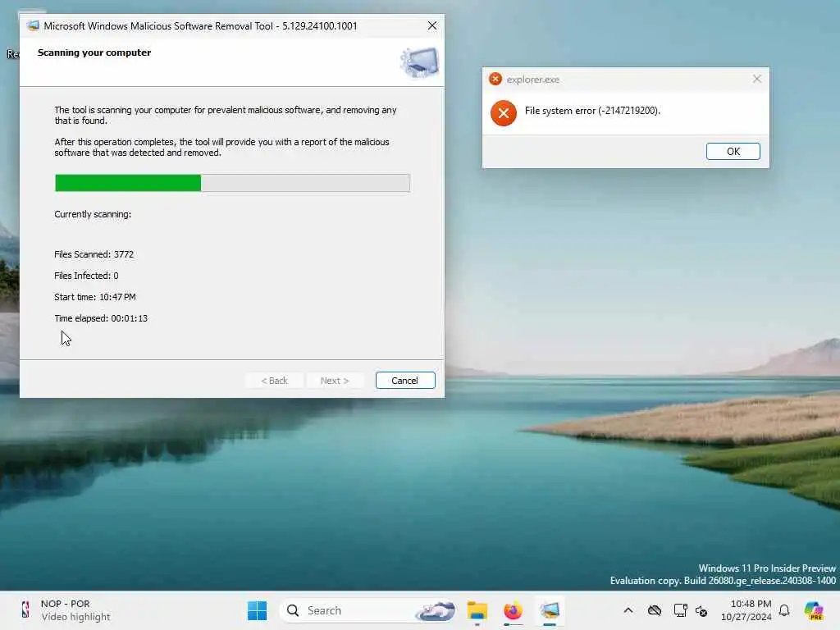The height and width of the screenshot is (630, 840).
Task: Close the Malicious Software Removal Tool window
Action: tap(431, 25)
